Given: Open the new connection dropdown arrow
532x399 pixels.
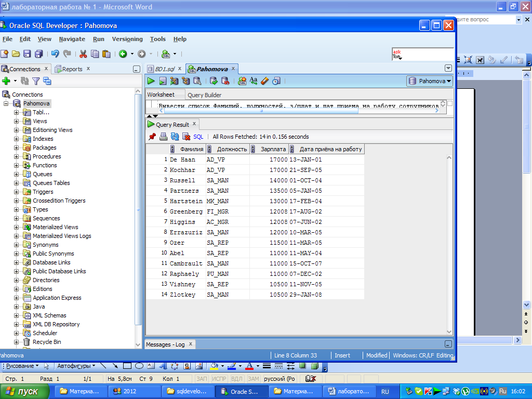Looking at the screenshot, I should point(15,81).
